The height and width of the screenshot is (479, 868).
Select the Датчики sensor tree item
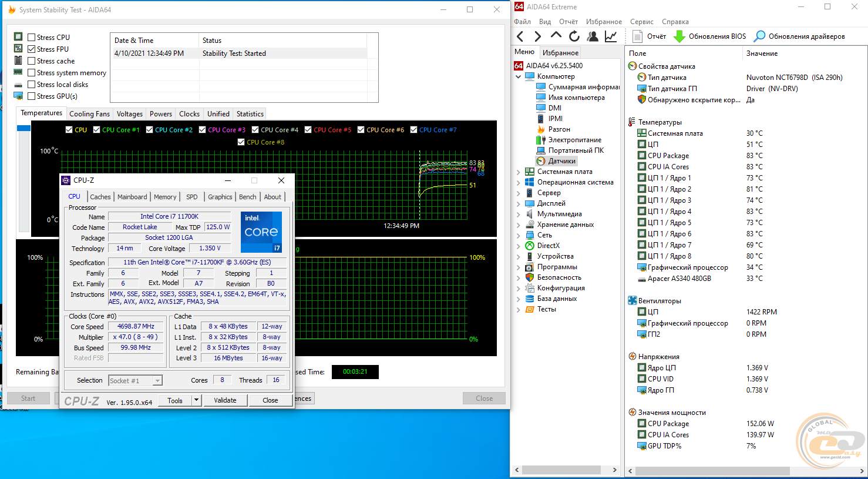[556, 161]
